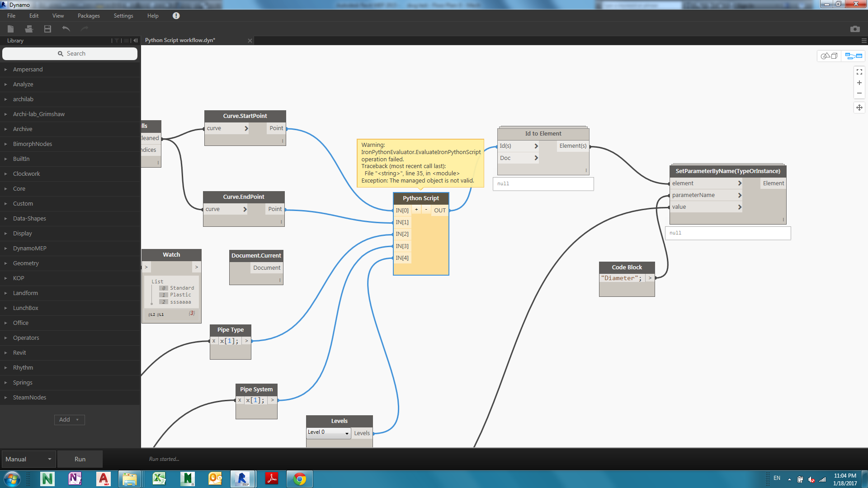868x488 pixels.
Task: Zoom in on the graph canvas
Action: (859, 83)
